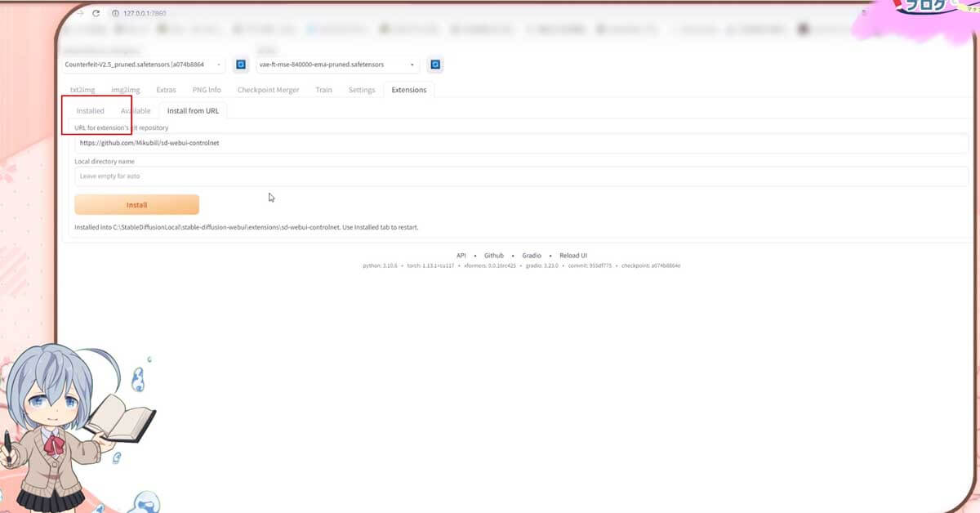Open the Counterfeit-V2.5 checkpoint dropdown

coord(139,65)
